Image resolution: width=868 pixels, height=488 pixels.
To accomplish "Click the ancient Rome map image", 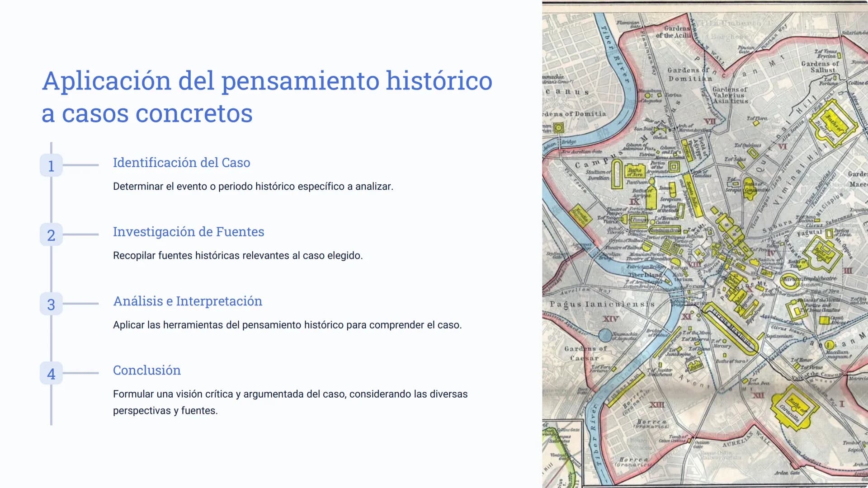I will coord(705,244).
